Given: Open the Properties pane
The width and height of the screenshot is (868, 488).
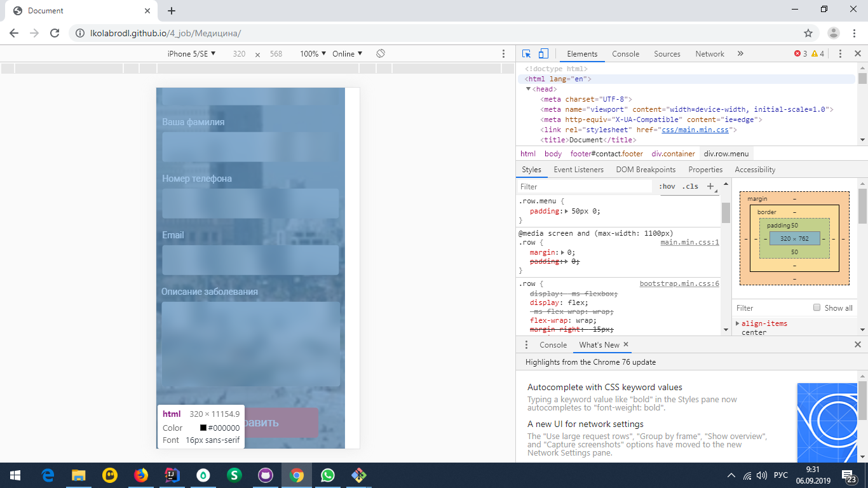Looking at the screenshot, I should coord(705,170).
